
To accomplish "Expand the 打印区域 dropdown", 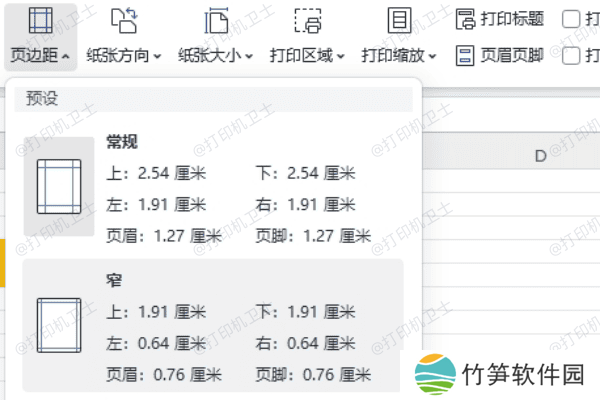I will point(341,57).
